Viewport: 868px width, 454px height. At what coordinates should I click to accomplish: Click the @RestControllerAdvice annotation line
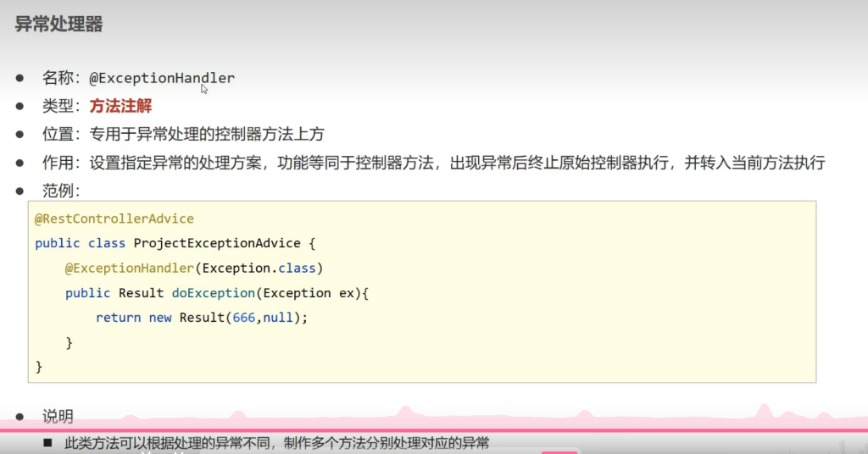[x=114, y=219]
